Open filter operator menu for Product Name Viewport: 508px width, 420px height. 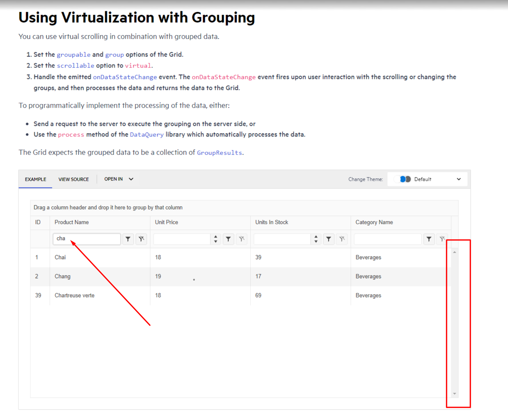[128, 239]
